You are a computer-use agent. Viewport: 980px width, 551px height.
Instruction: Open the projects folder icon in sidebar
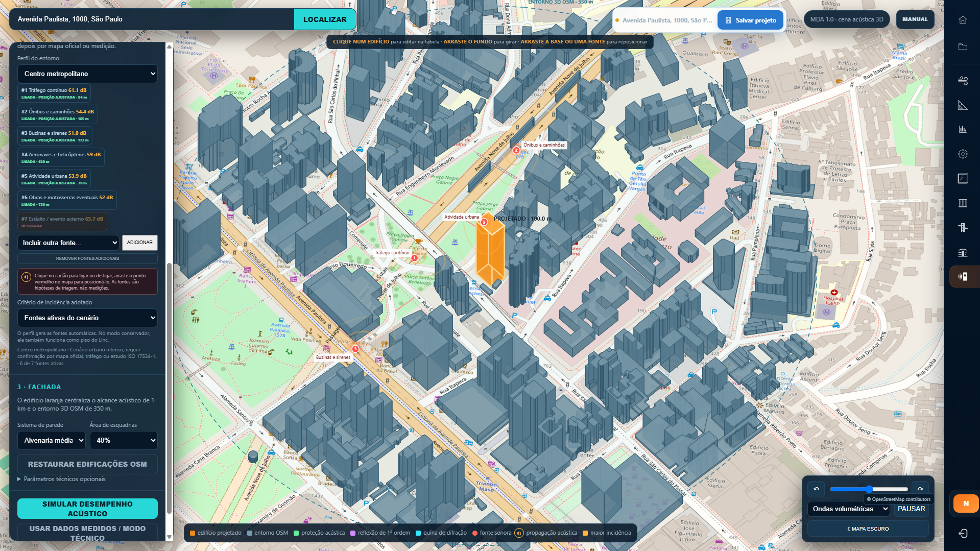(x=963, y=47)
